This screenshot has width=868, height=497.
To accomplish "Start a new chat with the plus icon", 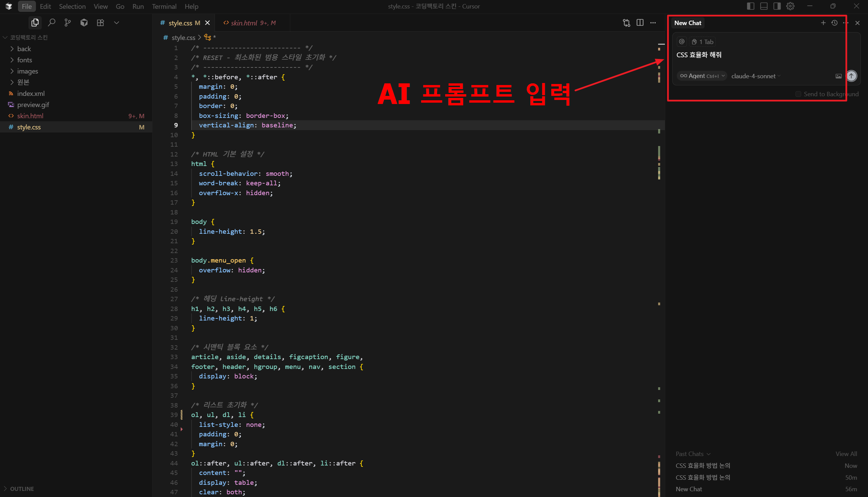I will click(x=823, y=23).
